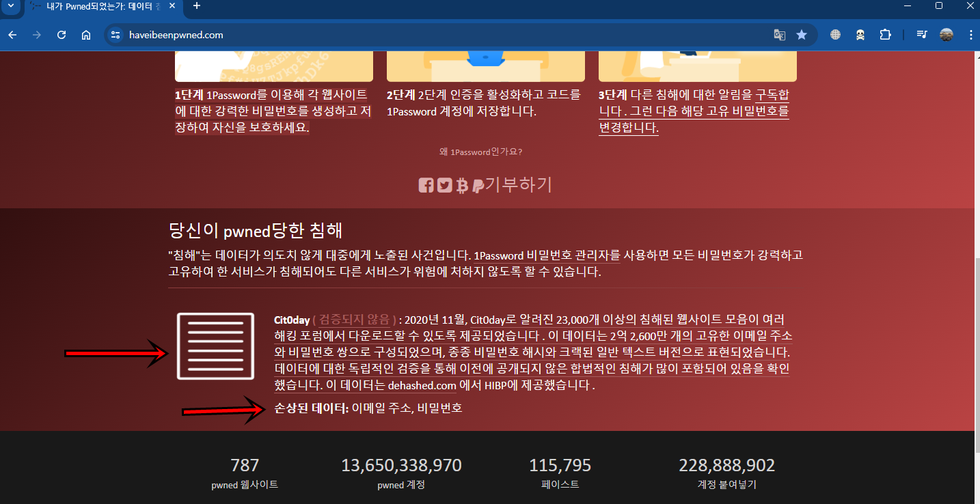This screenshot has height=504, width=980.
Task: Open the skull and crossbones extension
Action: pos(860,35)
